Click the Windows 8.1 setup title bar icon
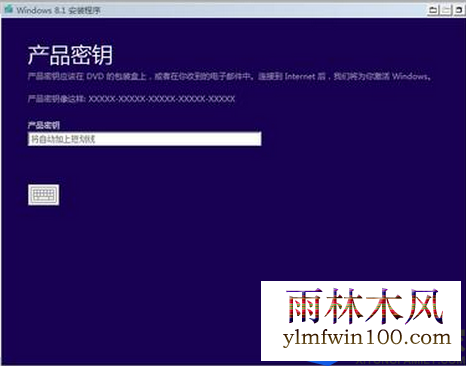The width and height of the screenshot is (466, 366). 8,9
